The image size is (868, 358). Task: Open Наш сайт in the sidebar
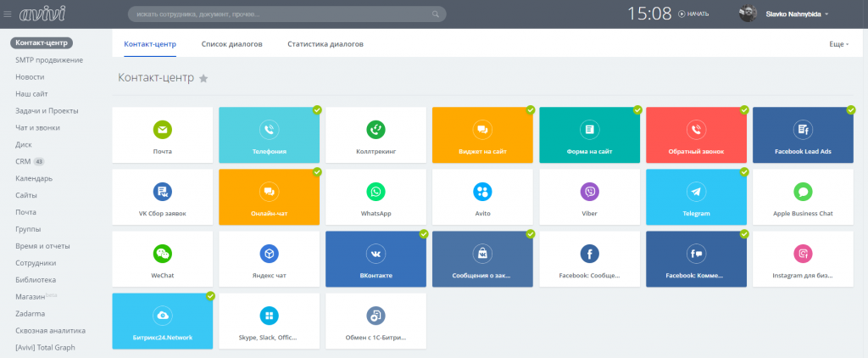(x=31, y=93)
